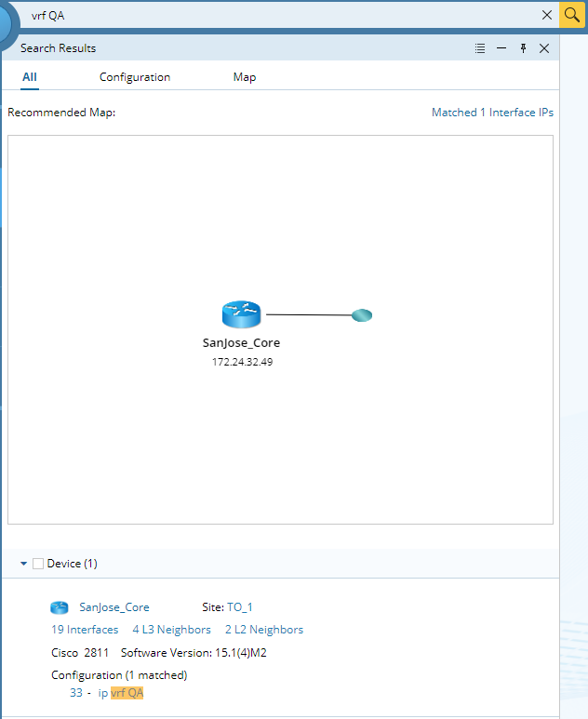Click the link line between router and node
588x719 pixels.
coord(309,315)
